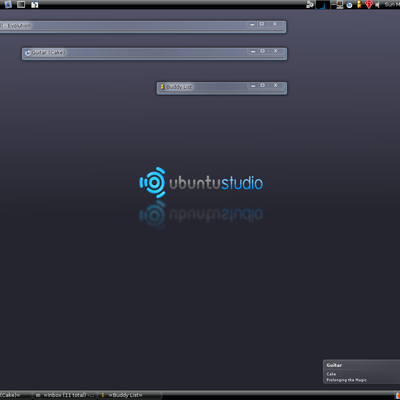
Task: Close the Evolution window
Action: pyautogui.click(x=275, y=24)
